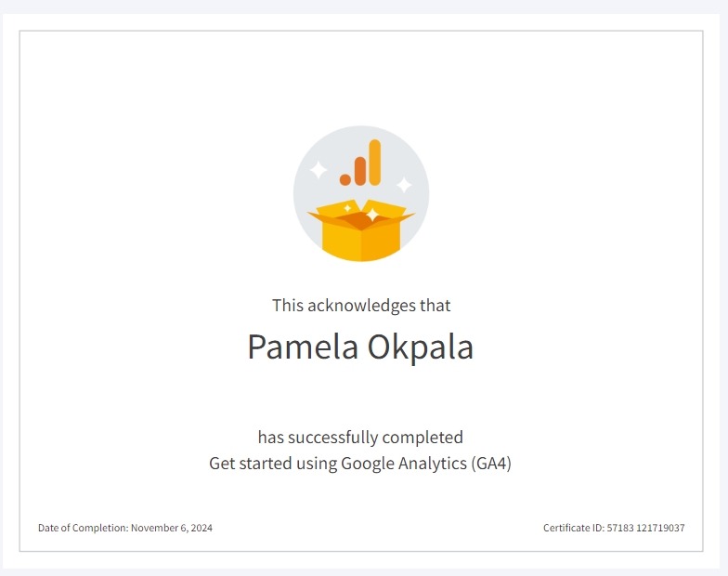Click the white sparkle left of the Analytics logo
This screenshot has height=576, width=728.
(318, 169)
